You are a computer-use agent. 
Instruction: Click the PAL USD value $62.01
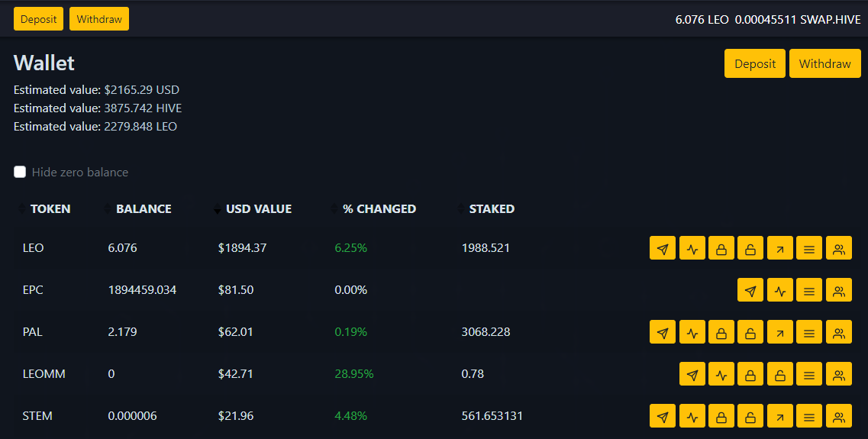[235, 332]
